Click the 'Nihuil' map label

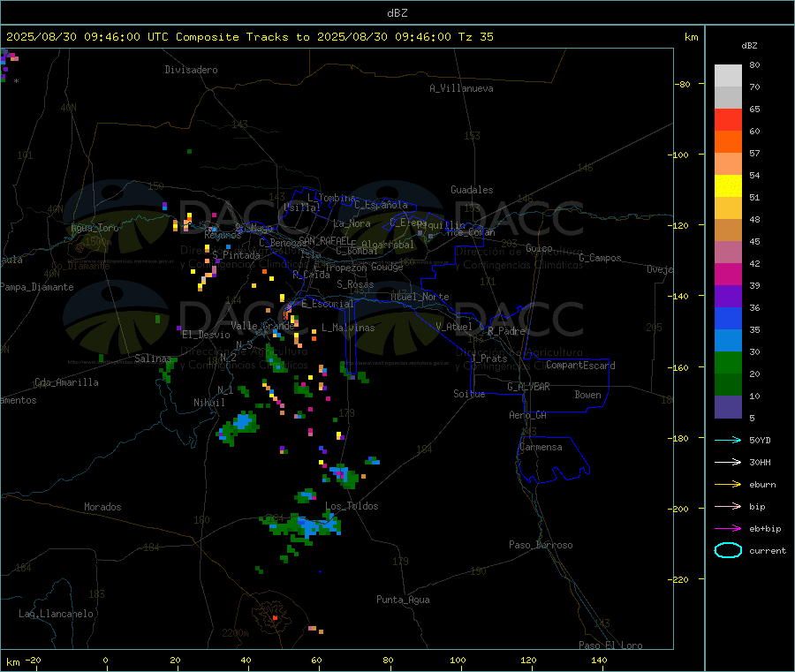(x=209, y=403)
